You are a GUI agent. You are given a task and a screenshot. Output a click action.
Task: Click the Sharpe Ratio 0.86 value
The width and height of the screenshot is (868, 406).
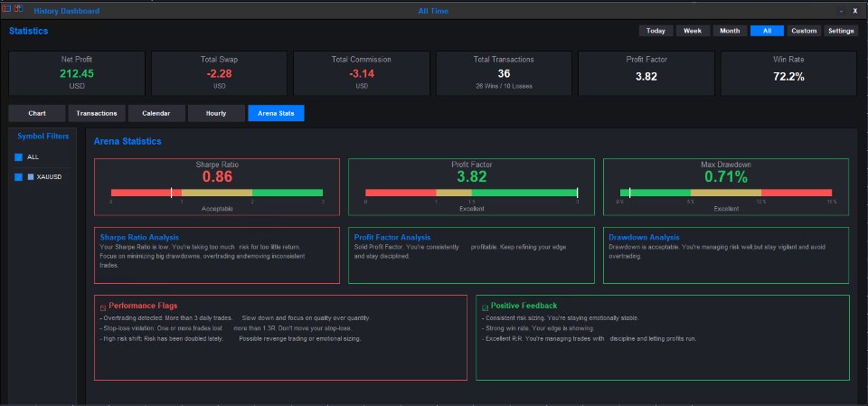tap(217, 176)
